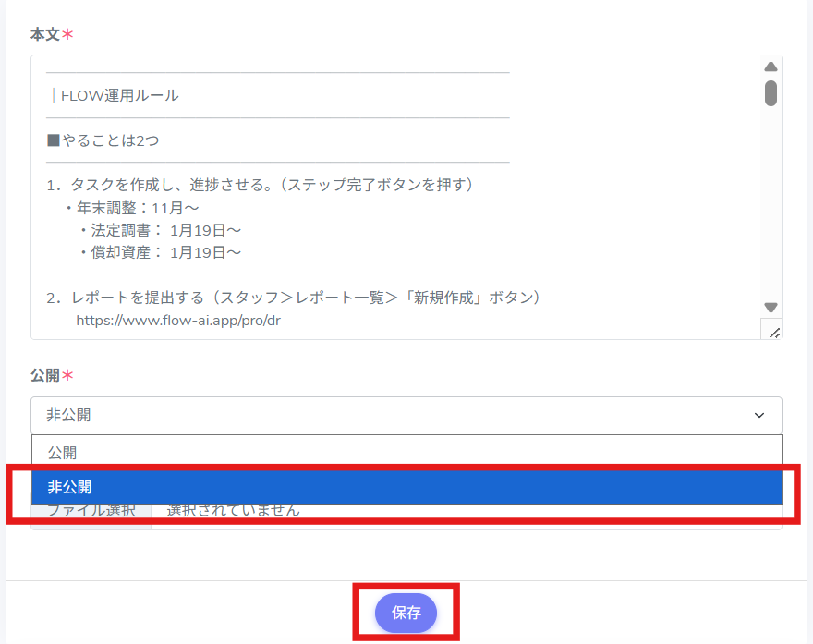Click the resize handle of 本文 text area
Screen dimensions: 813x644
pyautogui.click(x=773, y=332)
